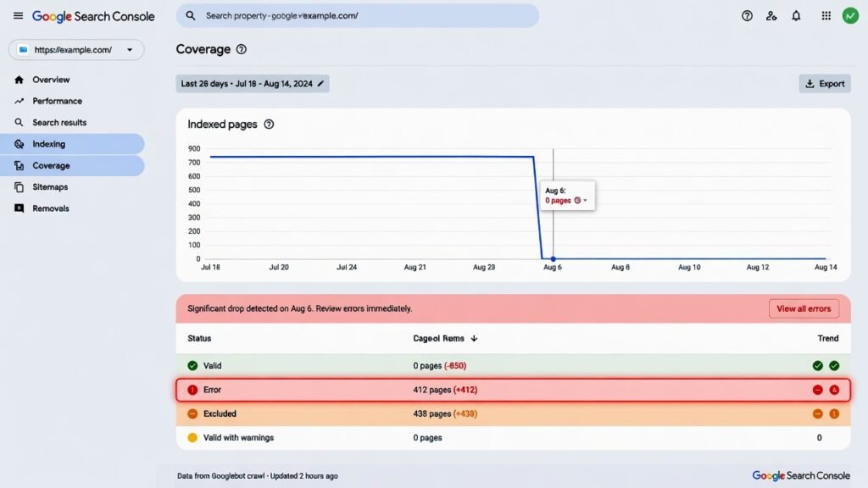
Task: Open the Help icon in header
Action: point(747,15)
